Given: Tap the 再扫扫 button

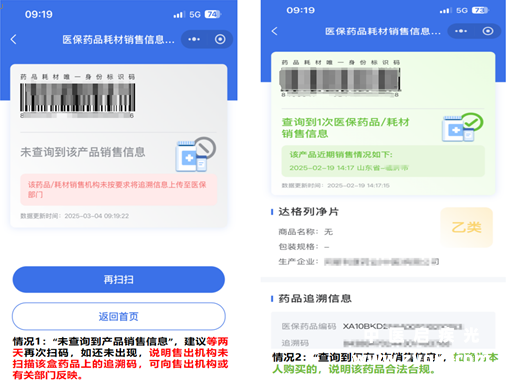Looking at the screenshot, I should (x=119, y=279).
